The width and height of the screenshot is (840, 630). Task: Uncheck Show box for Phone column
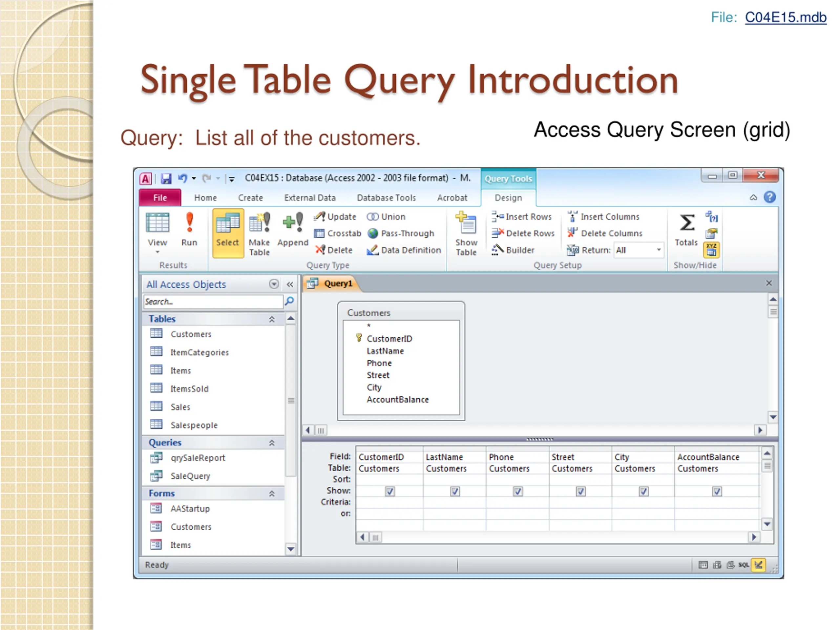(x=518, y=492)
